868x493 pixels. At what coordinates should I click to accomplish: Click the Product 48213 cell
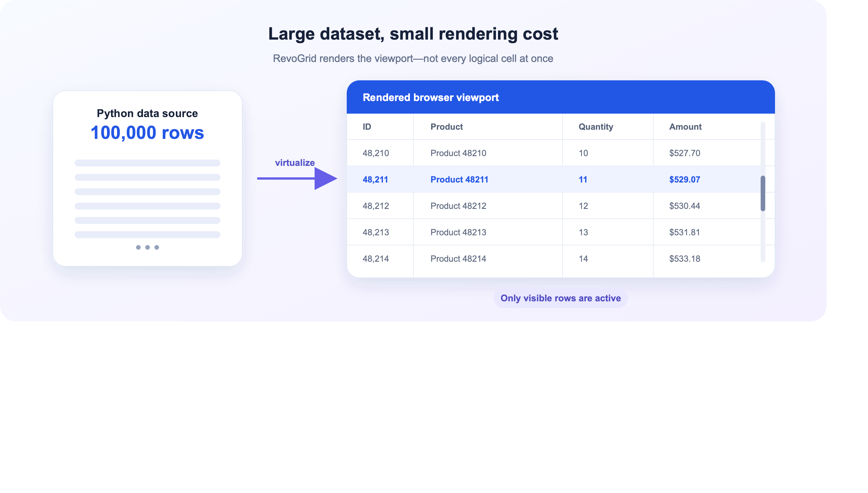(488, 232)
